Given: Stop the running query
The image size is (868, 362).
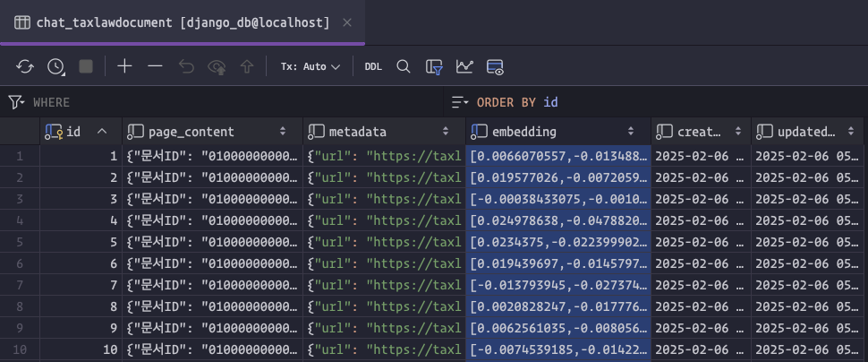Looking at the screenshot, I should pyautogui.click(x=86, y=66).
